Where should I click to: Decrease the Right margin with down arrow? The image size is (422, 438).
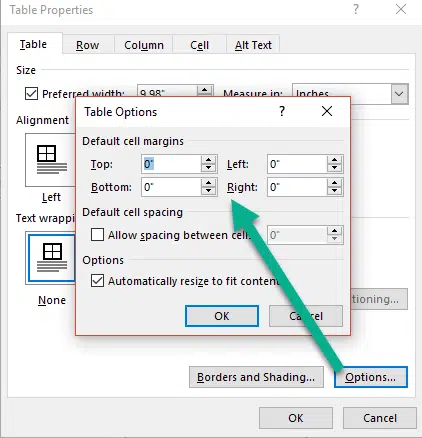(x=334, y=191)
